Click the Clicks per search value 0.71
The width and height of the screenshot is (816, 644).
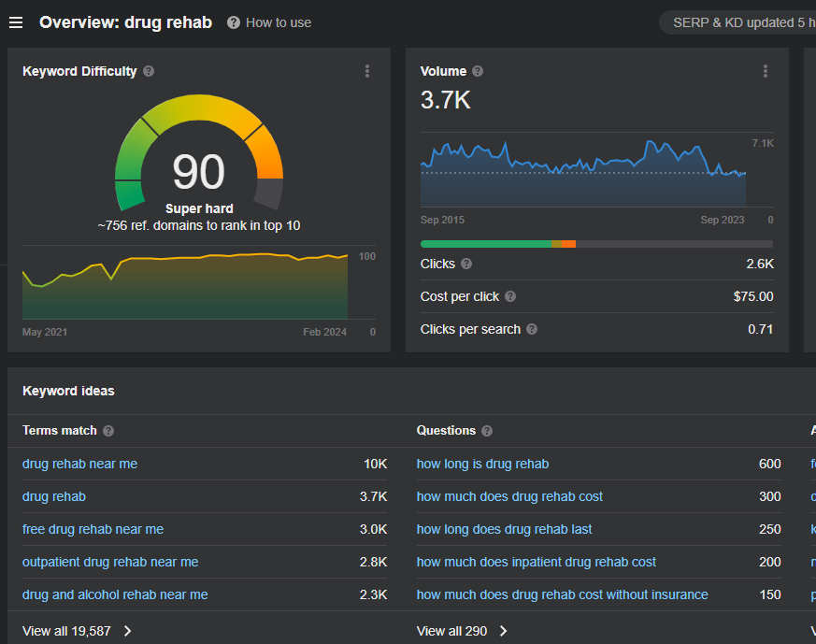tap(760, 329)
